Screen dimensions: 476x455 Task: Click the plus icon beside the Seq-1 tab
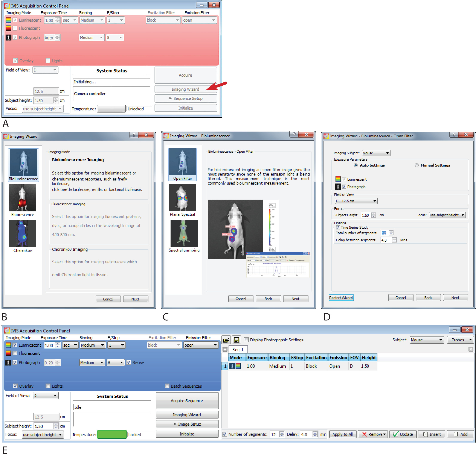[x=225, y=349]
